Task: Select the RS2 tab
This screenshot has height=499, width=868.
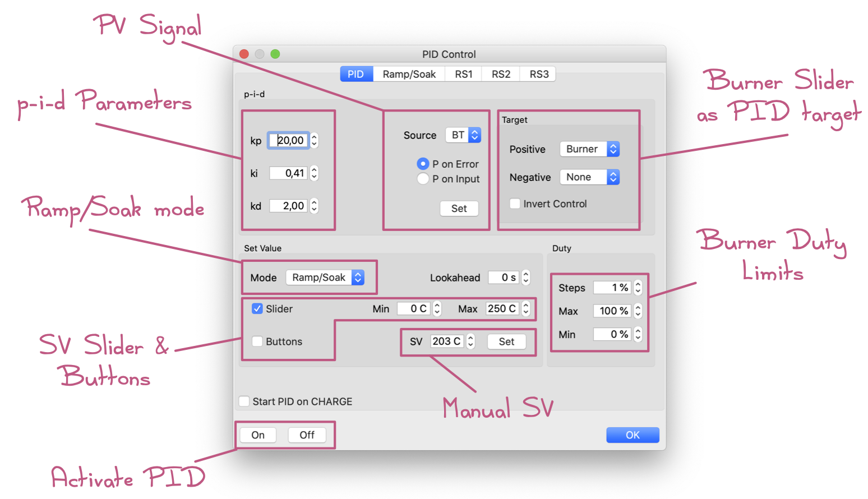Action: pyautogui.click(x=500, y=73)
